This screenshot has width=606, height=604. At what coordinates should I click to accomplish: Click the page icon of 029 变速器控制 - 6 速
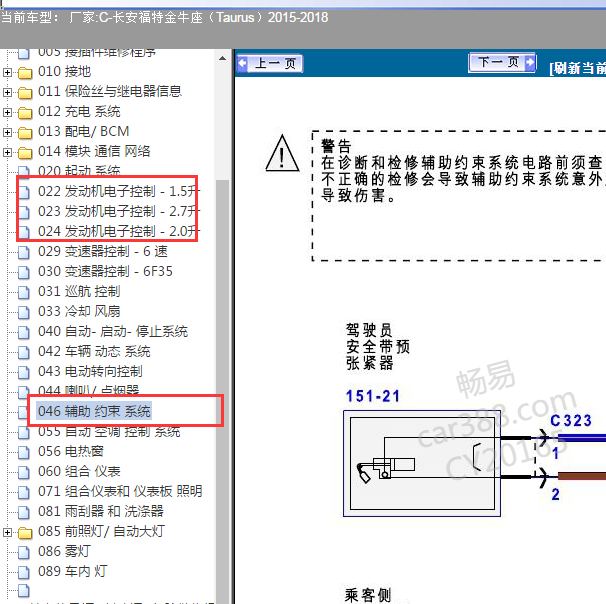tap(24, 252)
